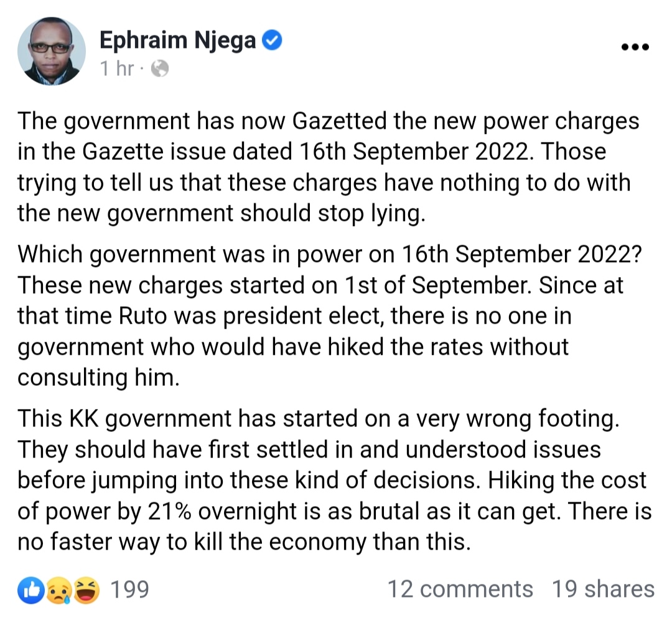Click the crying sad reaction icon
The image size is (672, 620).
(x=60, y=589)
